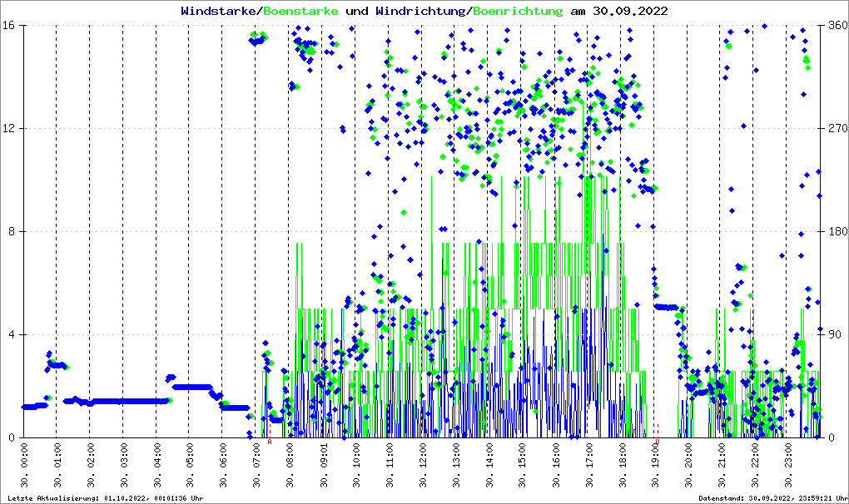Click the '30. 19:00' time axis label
This screenshot has height=504, width=849.
click(655, 466)
